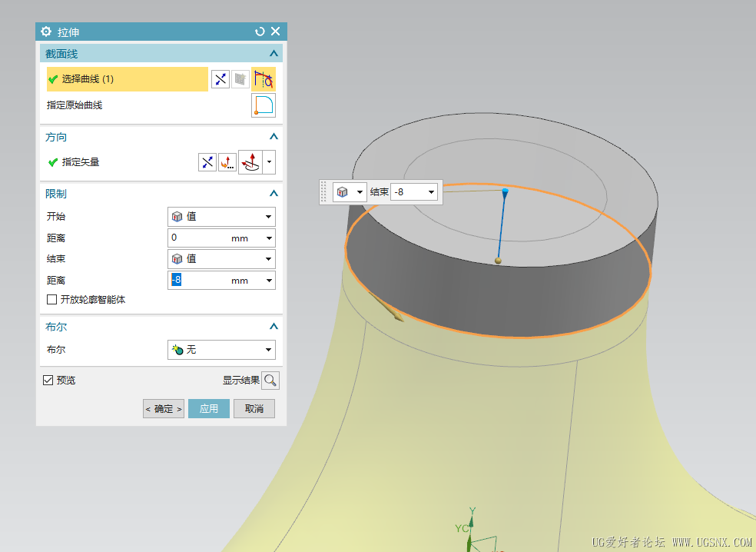Click the reverse direction icon beside 选择曲线
756x552 pixels.
tap(220, 79)
